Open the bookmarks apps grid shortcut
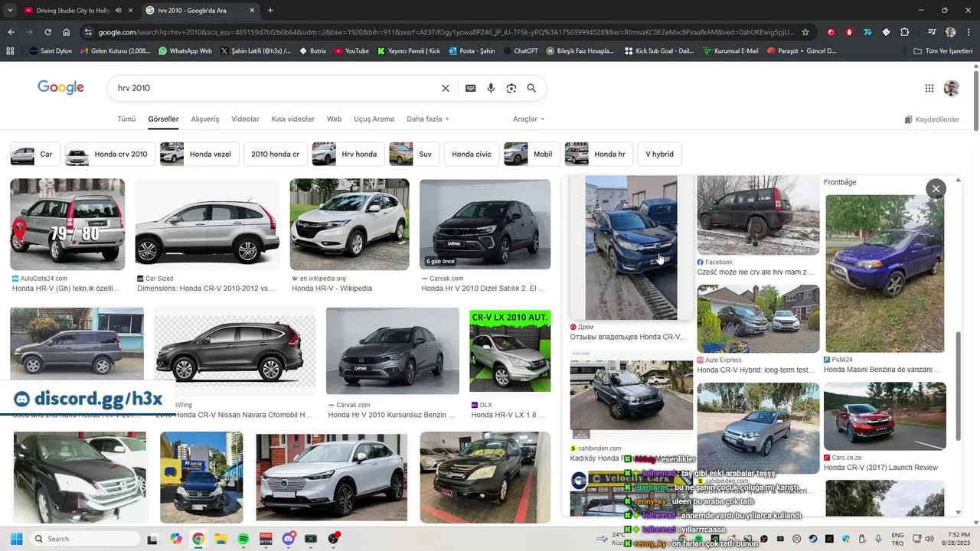 [x=10, y=51]
